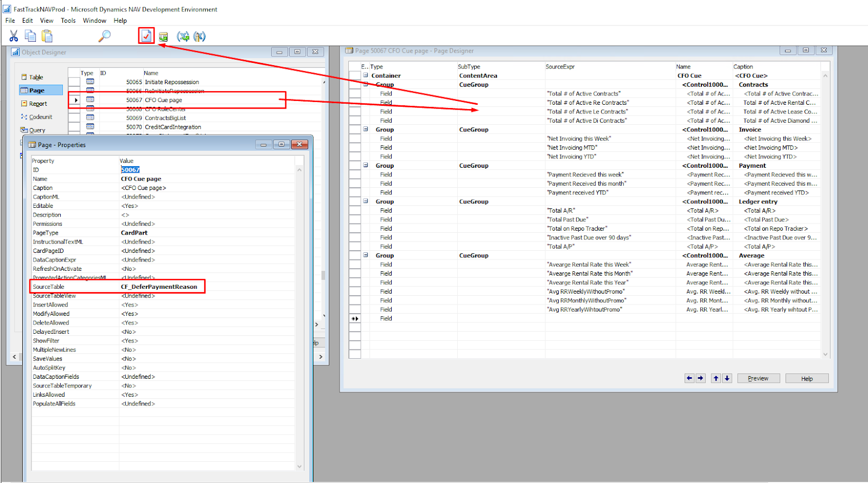Select Table type in Object Designer

point(36,77)
